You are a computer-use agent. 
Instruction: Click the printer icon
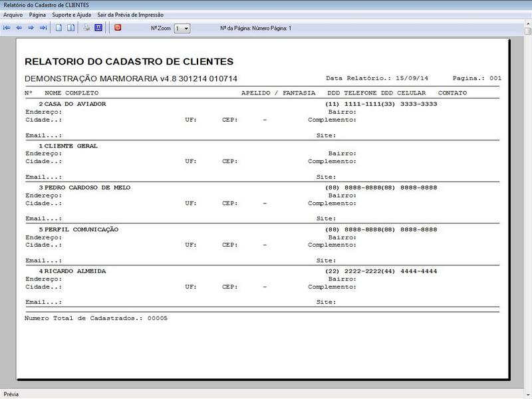click(x=86, y=28)
